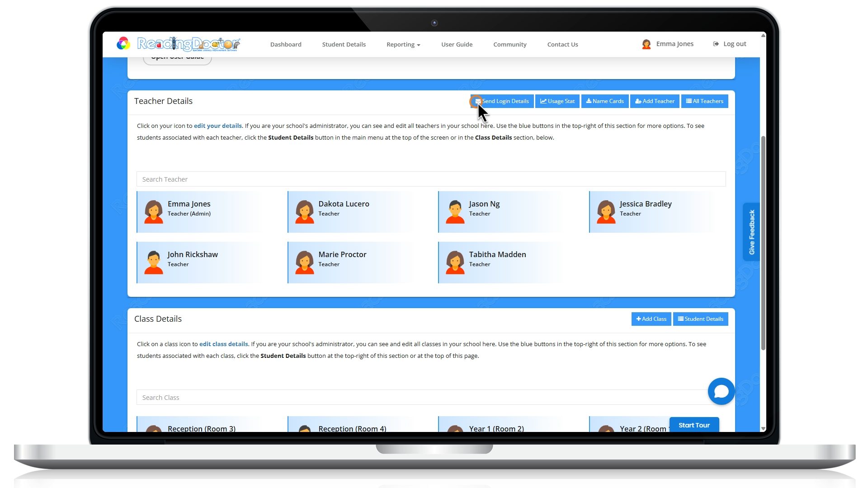Open the Give Feedback side tab
Screen dimensions: 868x488
pos(751,232)
